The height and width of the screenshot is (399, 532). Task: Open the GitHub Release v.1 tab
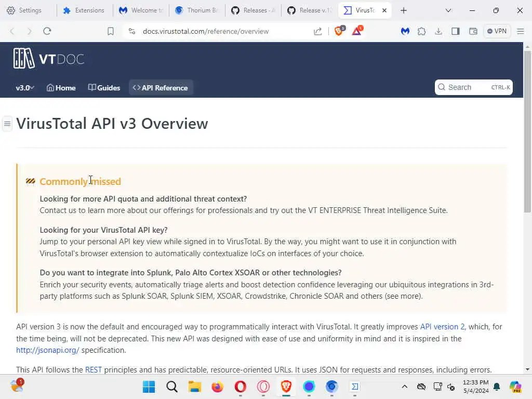click(x=310, y=10)
